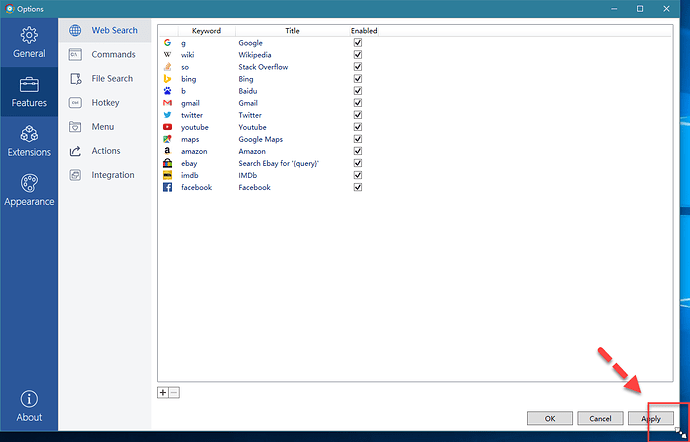Click the Web Search globe icon
Viewport: 690px width, 442px height.
[x=75, y=30]
